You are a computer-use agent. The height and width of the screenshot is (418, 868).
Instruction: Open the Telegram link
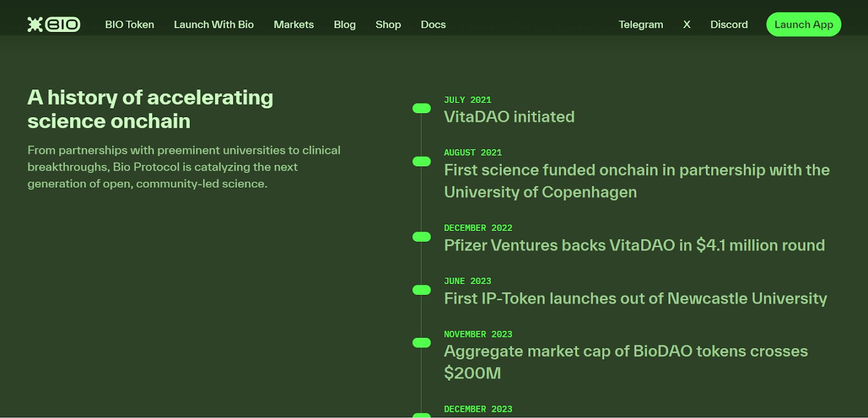click(641, 24)
